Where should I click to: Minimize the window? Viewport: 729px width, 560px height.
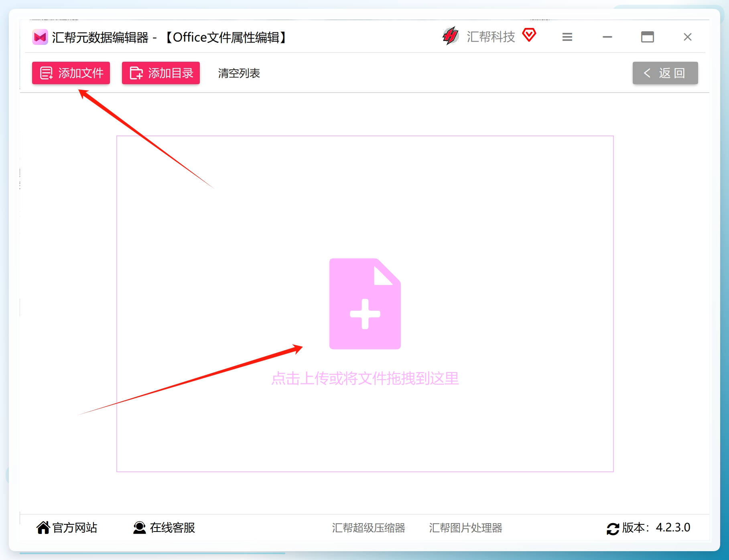point(607,37)
